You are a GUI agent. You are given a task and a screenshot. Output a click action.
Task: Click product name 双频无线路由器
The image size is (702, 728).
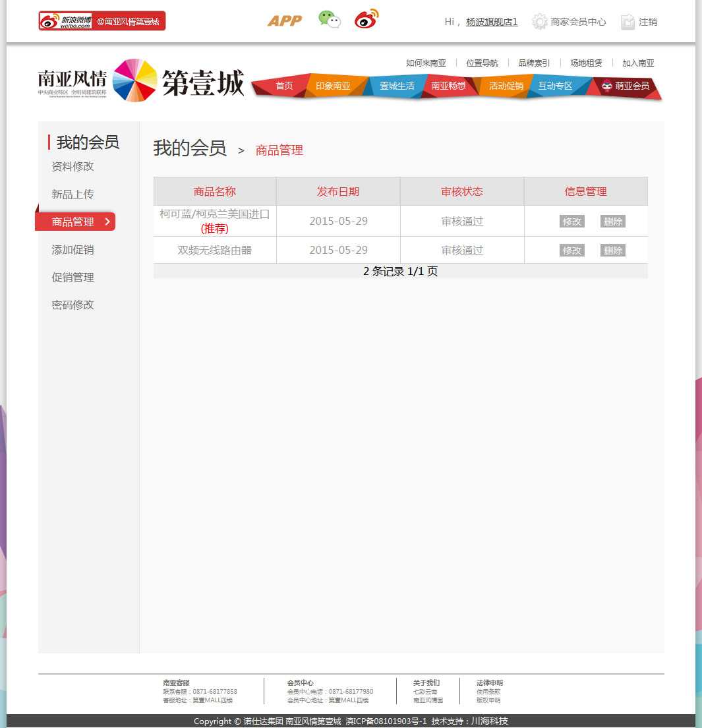tap(214, 251)
